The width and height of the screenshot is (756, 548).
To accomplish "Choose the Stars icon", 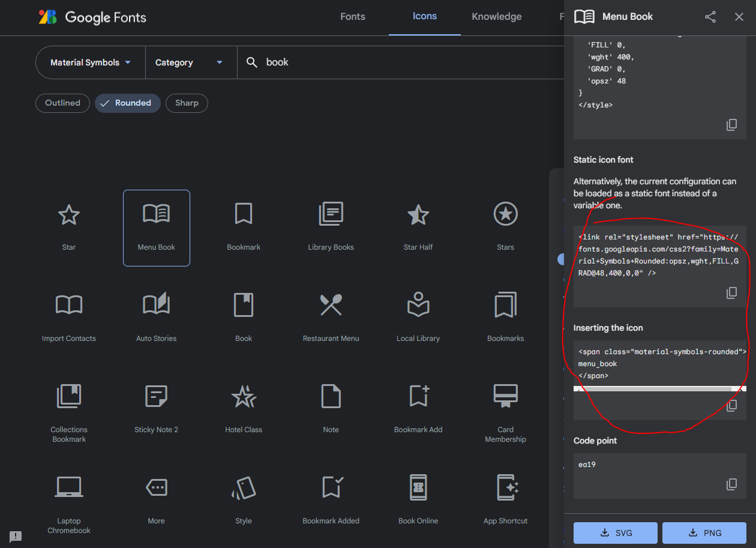I will coord(506,214).
